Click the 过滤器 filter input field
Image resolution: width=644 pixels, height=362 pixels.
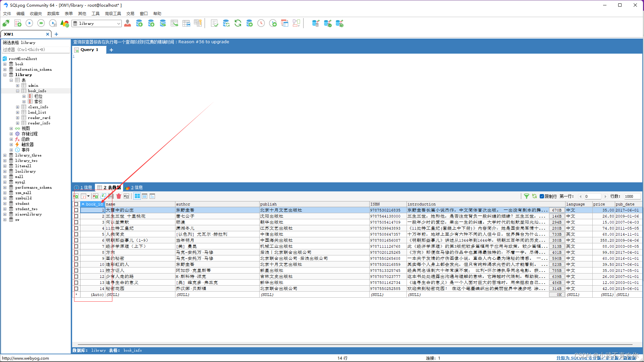coord(36,50)
